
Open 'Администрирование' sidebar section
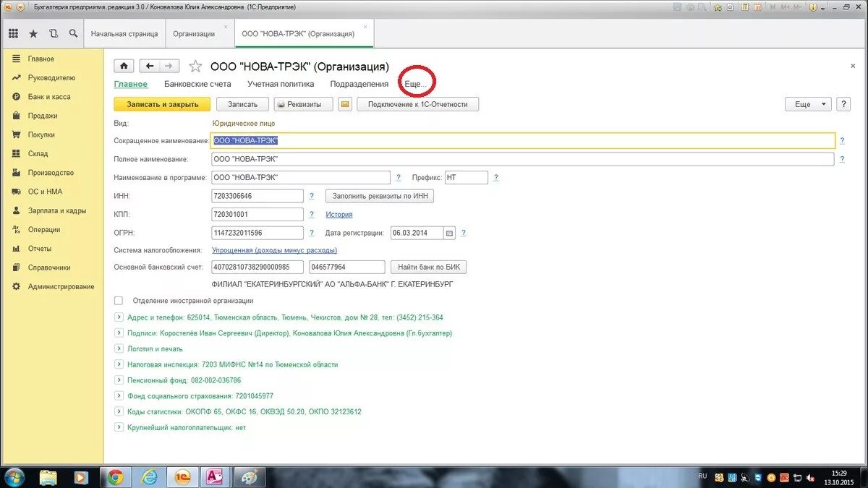coord(61,286)
